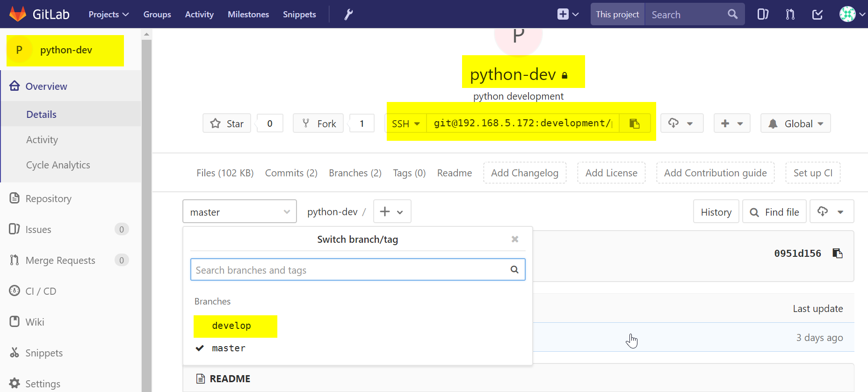Click the GitLab fox logo
Screen dimensions: 868x392
tap(18, 14)
